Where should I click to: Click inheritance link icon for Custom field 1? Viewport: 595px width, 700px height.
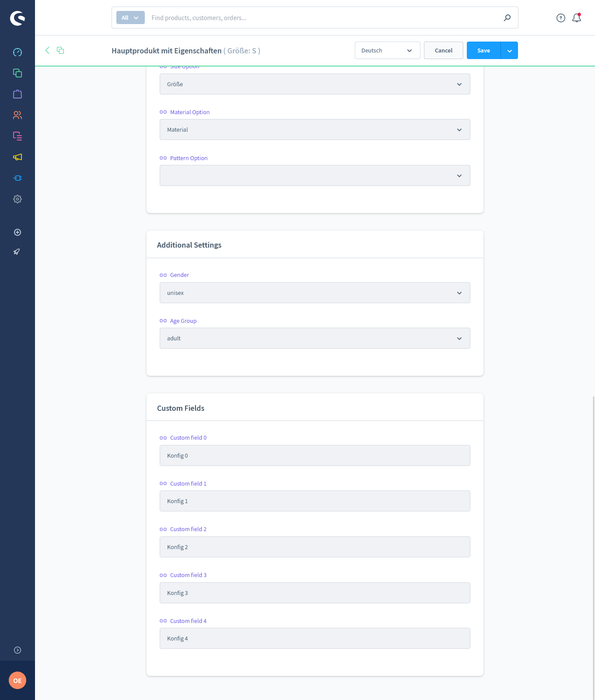163,483
